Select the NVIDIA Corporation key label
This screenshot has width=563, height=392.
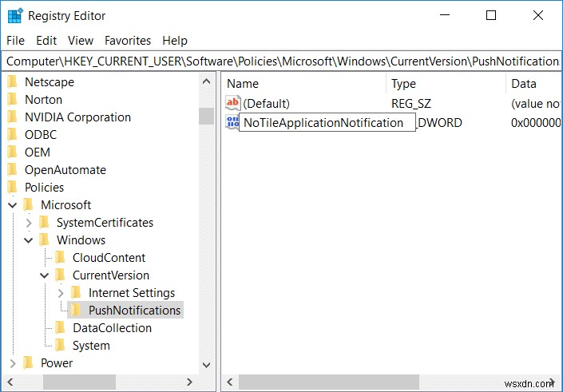click(77, 117)
